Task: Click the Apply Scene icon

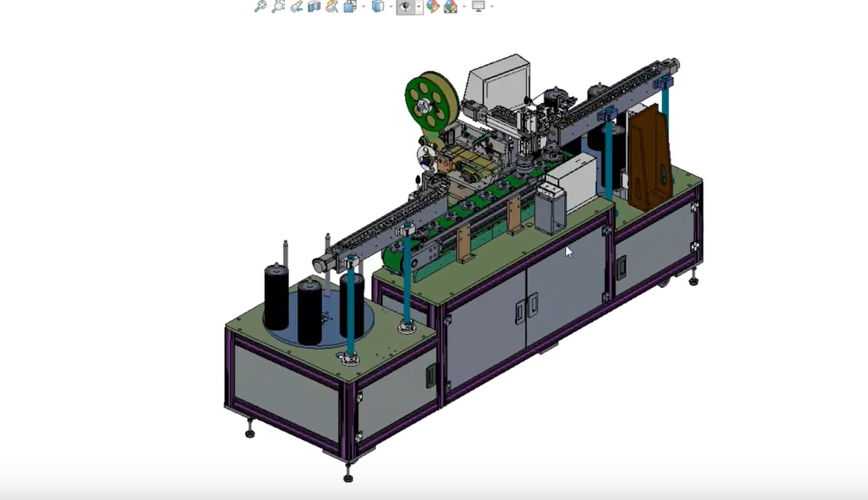Action: 451,6
